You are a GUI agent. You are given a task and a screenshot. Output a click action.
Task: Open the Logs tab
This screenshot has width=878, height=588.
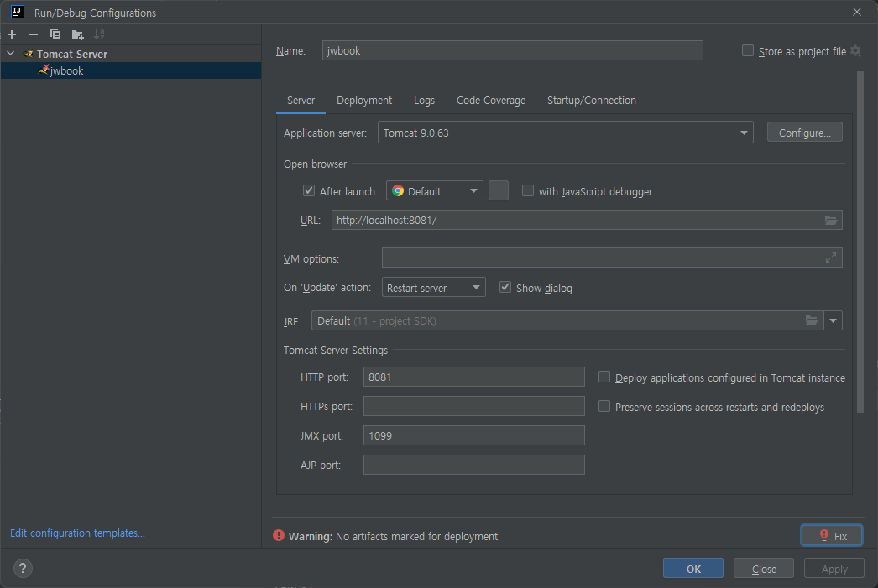click(424, 100)
